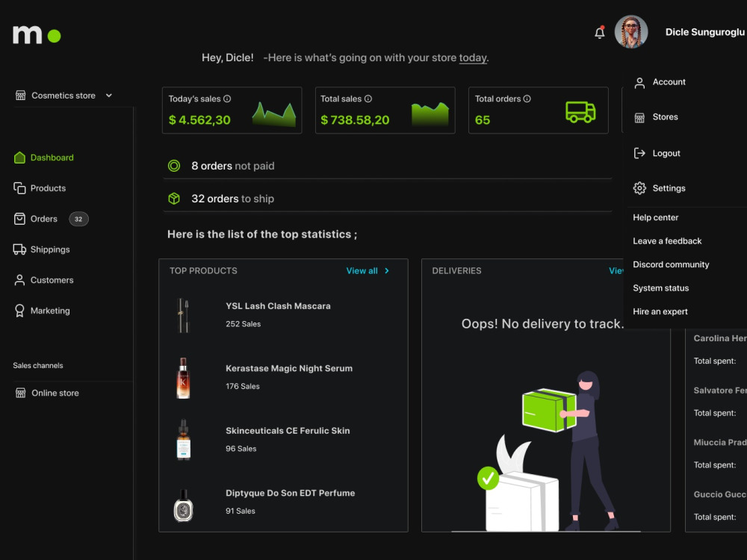Screen dimensions: 747x560
Task: Click the Carolina customer name
Action: pyautogui.click(x=720, y=338)
